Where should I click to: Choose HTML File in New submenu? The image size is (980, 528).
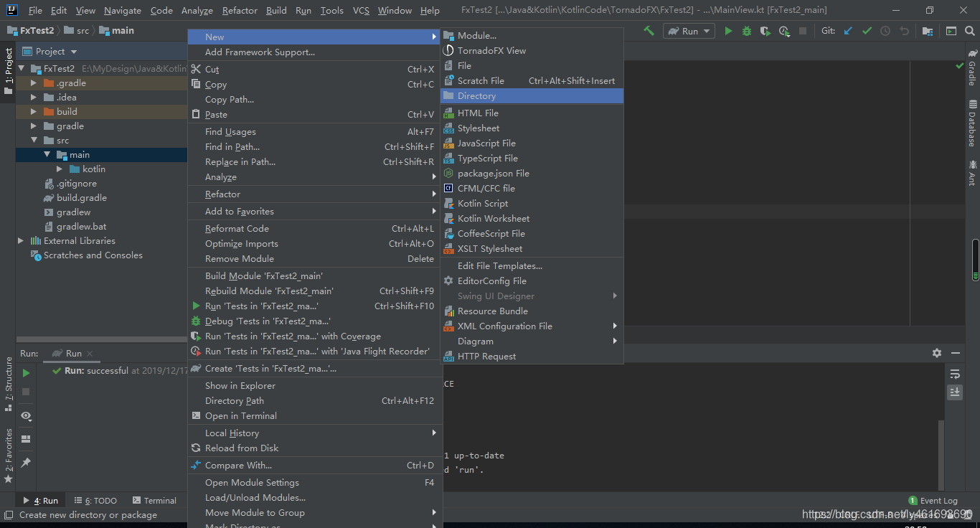click(x=532, y=113)
